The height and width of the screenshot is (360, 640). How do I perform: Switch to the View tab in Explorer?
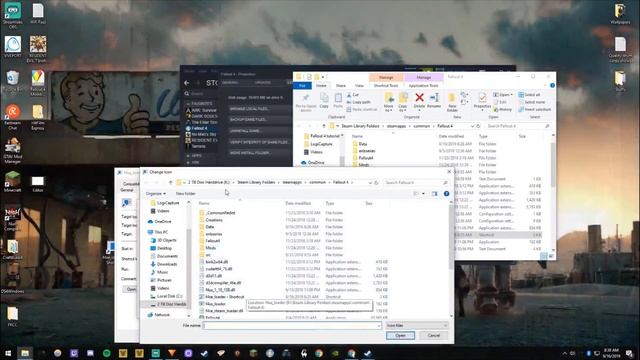[x=359, y=86]
